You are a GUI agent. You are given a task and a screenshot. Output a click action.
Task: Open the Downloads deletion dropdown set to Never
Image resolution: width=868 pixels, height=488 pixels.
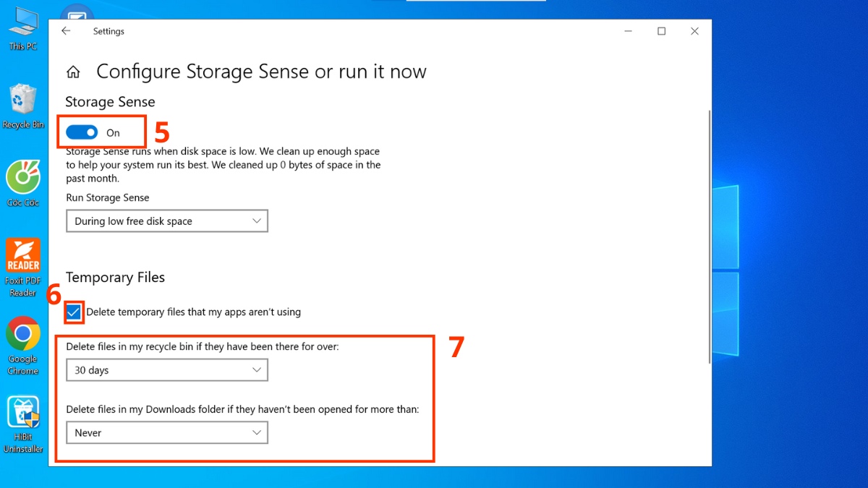pos(166,432)
